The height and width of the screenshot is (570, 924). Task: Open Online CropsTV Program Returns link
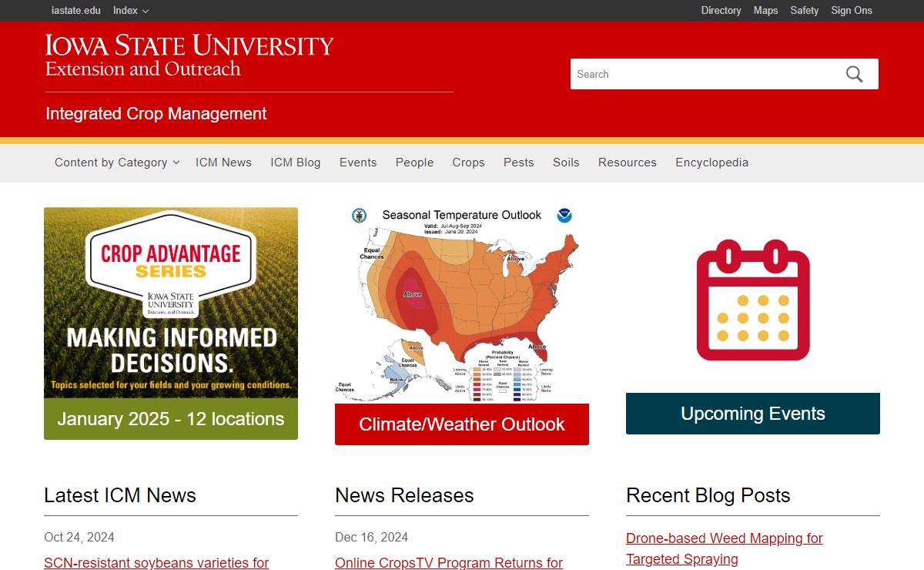pyautogui.click(x=449, y=562)
